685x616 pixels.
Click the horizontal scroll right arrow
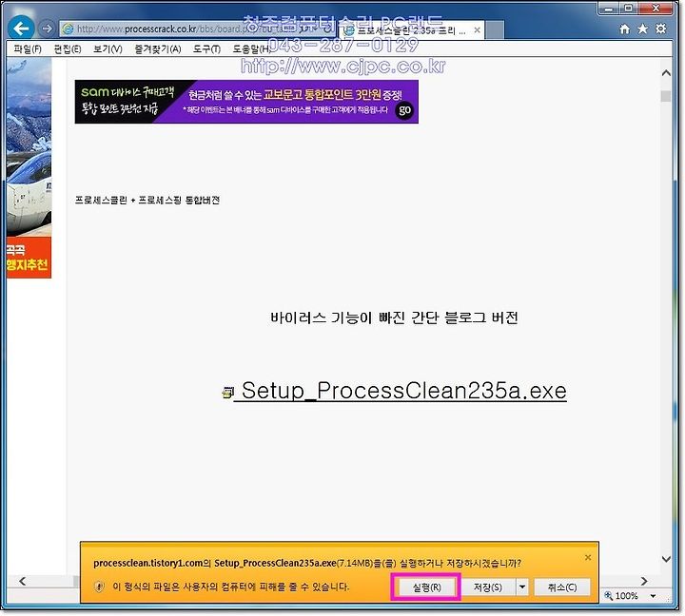click(644, 581)
